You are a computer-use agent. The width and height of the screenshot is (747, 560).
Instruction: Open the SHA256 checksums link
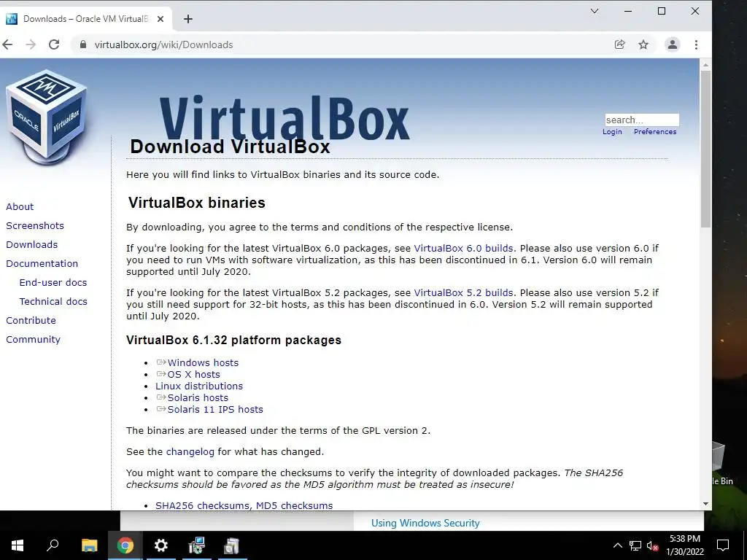pos(204,505)
